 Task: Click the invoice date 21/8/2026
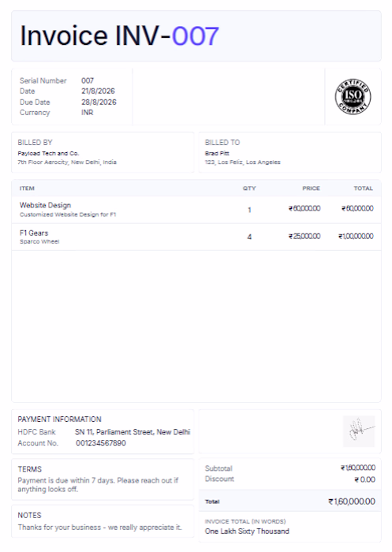pos(98,91)
